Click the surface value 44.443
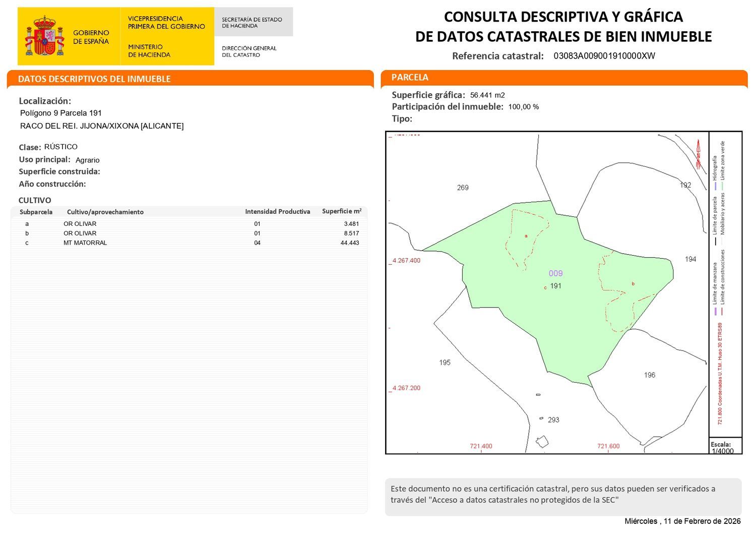Screen dimensions: 756x534 [350, 243]
